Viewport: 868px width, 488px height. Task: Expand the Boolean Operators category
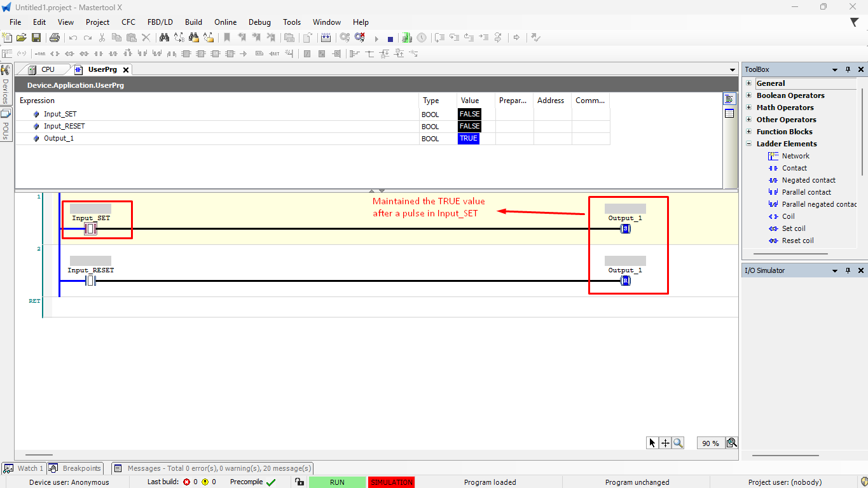coord(749,95)
